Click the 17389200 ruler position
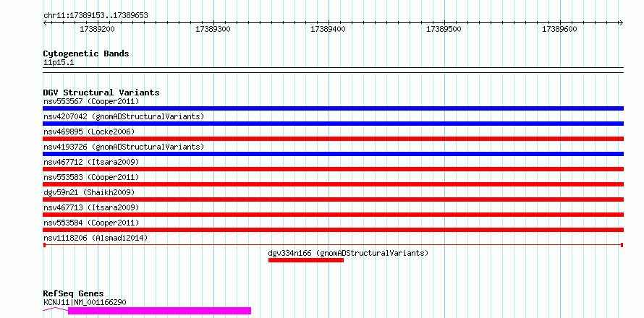 pos(98,29)
